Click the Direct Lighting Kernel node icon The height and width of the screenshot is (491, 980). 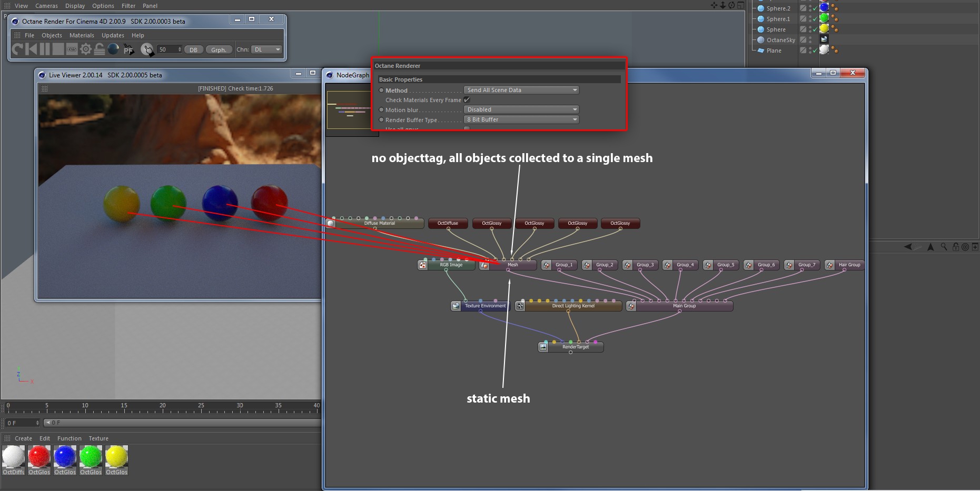[x=520, y=306]
